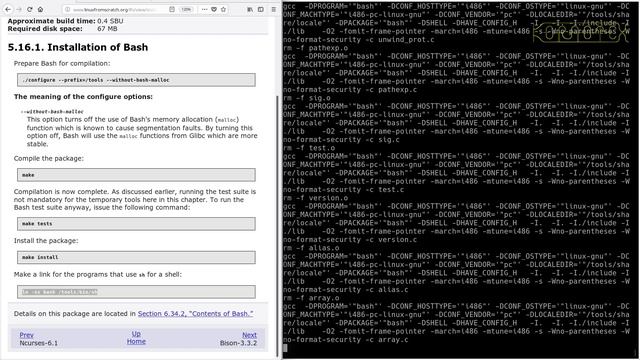
Task: Bookmark this page with the star icon
Action: click(223, 9)
